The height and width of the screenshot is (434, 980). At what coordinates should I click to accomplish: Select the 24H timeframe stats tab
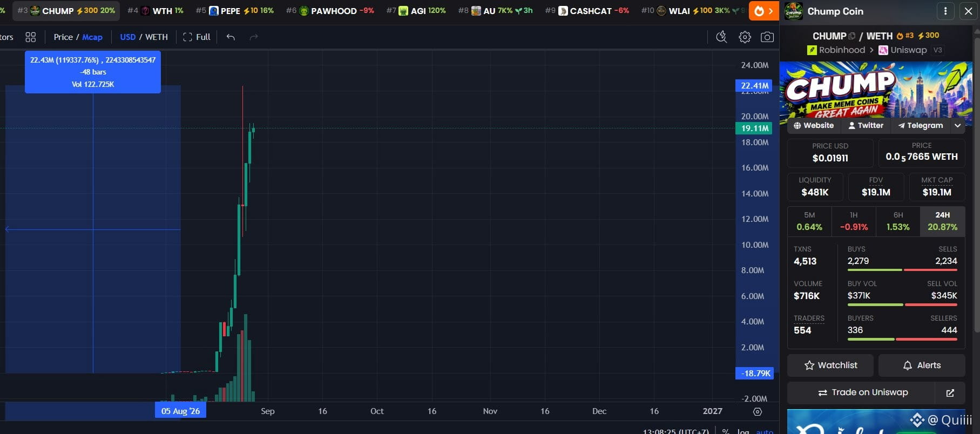pos(943,221)
